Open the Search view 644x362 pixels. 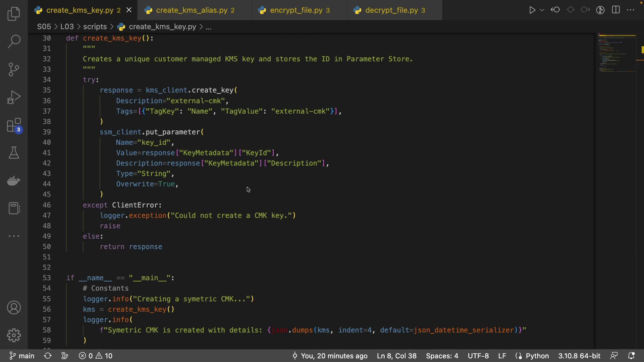[14, 42]
